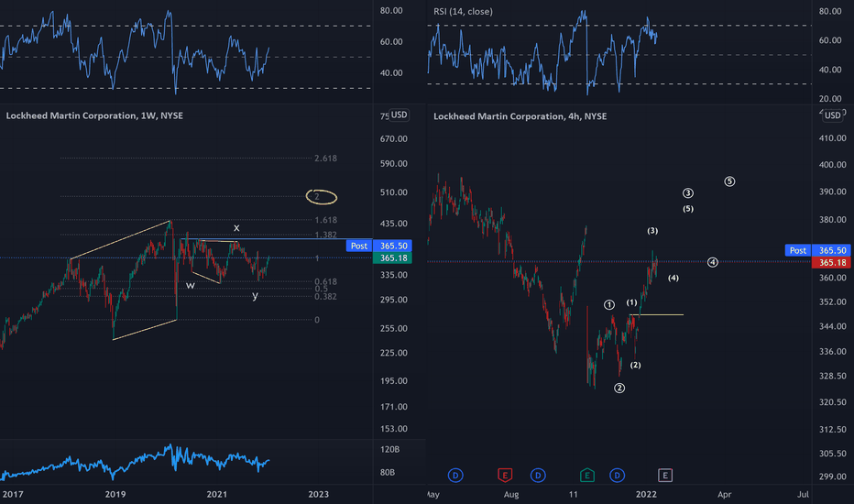This screenshot has height=504, width=854.
Task: Click 2022 on the 4h time axis
Action: [647, 494]
